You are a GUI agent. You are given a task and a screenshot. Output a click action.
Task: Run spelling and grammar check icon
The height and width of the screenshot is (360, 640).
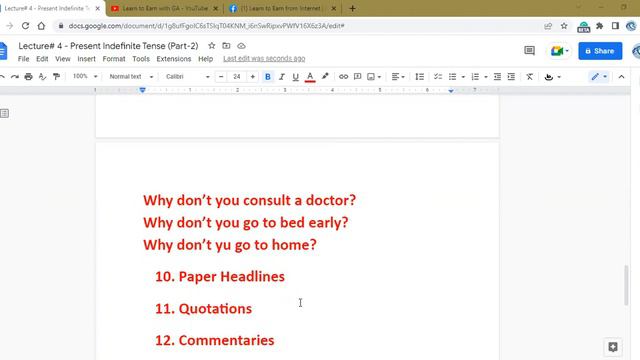click(42, 77)
